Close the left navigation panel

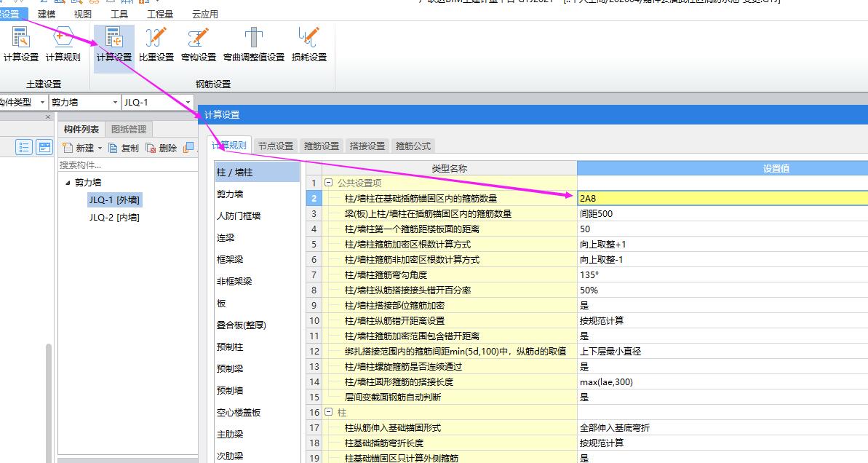(47, 117)
